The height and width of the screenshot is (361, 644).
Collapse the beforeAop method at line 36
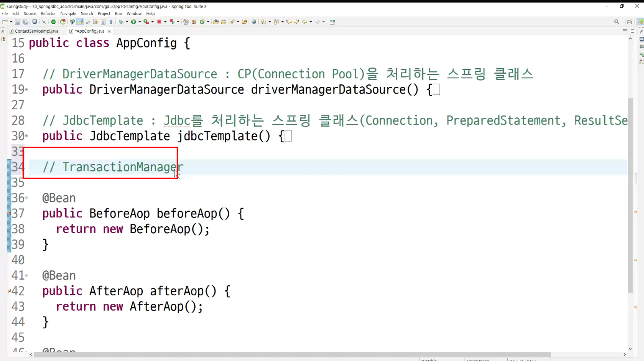pyautogui.click(x=27, y=198)
